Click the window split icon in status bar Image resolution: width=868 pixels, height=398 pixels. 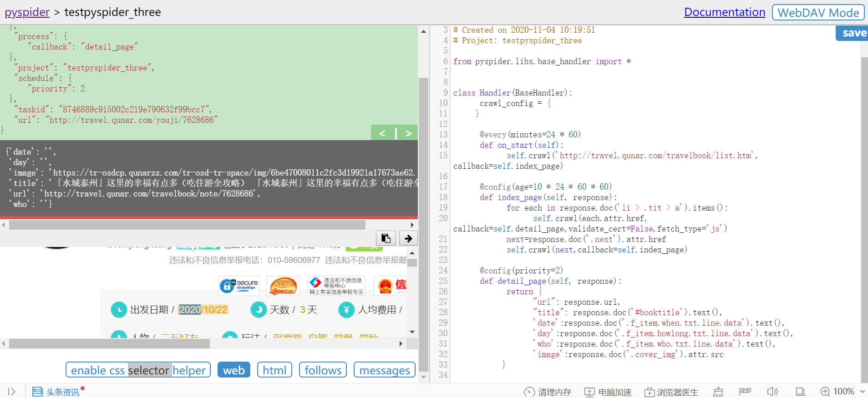point(800,392)
